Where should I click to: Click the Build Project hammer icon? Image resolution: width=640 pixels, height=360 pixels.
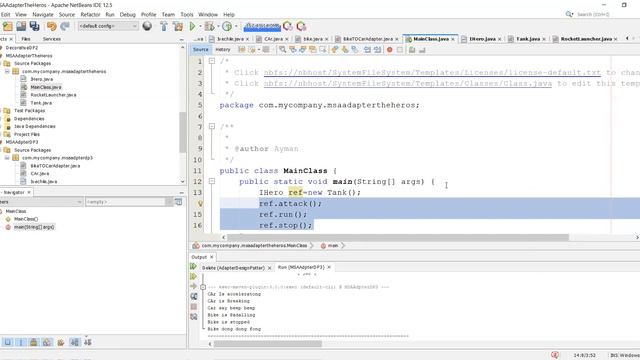(164, 27)
